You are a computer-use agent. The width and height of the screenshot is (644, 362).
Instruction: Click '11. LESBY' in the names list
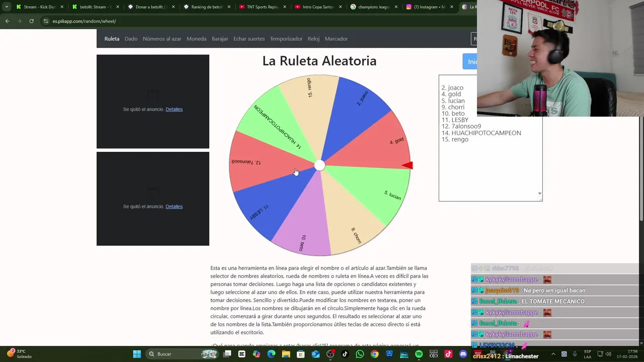[x=455, y=120]
